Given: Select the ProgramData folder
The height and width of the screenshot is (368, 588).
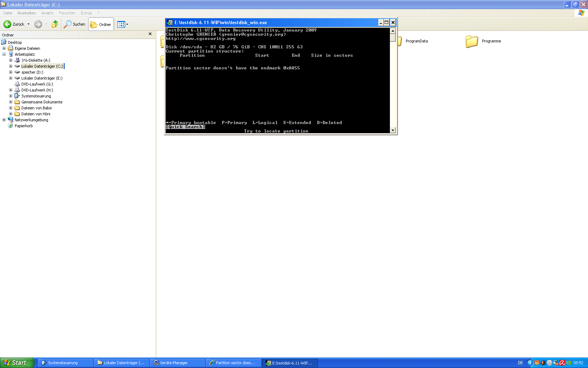Looking at the screenshot, I should [x=416, y=41].
